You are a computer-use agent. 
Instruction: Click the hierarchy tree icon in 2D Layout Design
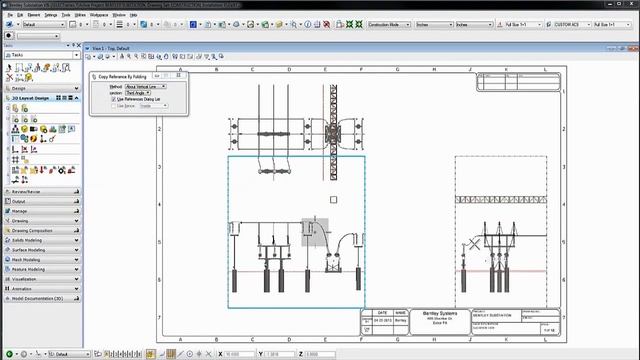click(16, 129)
